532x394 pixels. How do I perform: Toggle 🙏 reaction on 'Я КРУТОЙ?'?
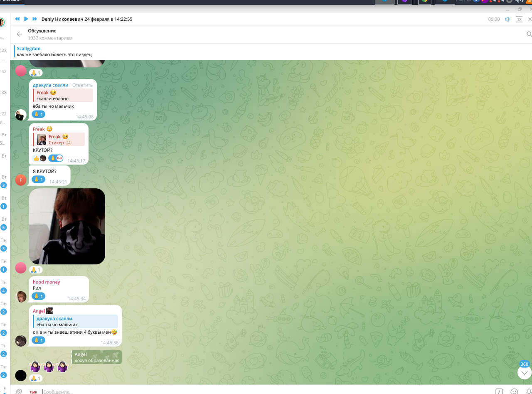coord(39,180)
